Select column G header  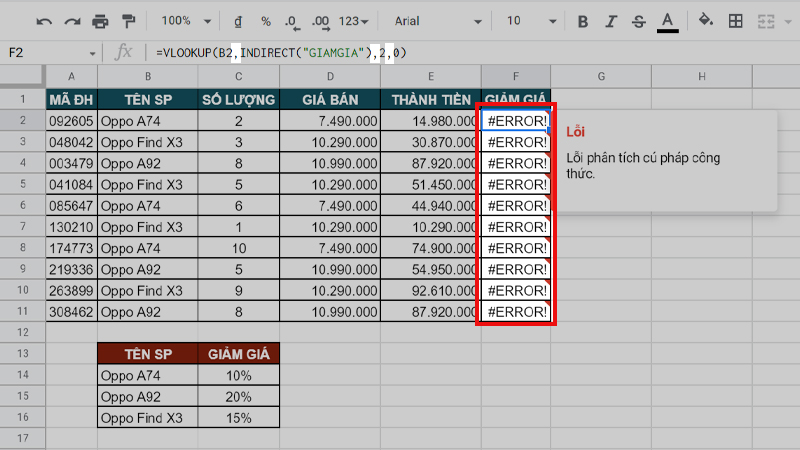pyautogui.click(x=601, y=77)
